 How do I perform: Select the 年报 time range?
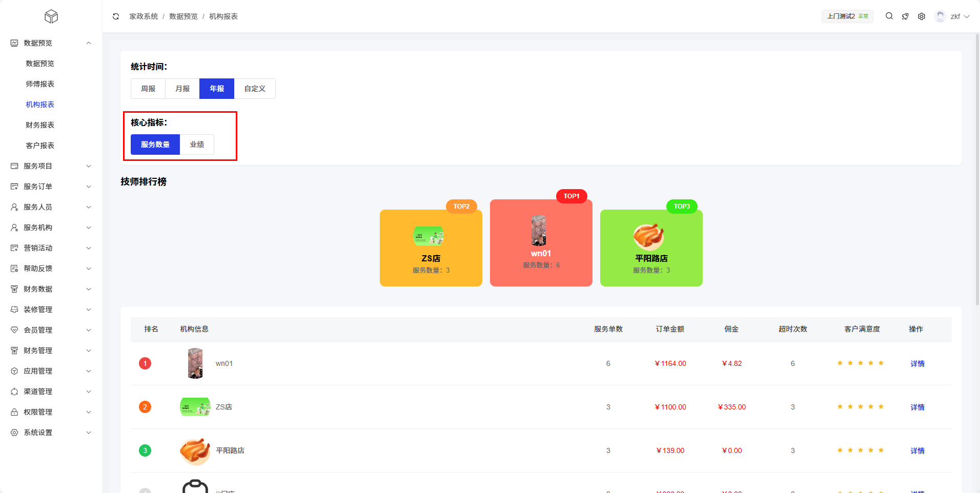pyautogui.click(x=217, y=89)
